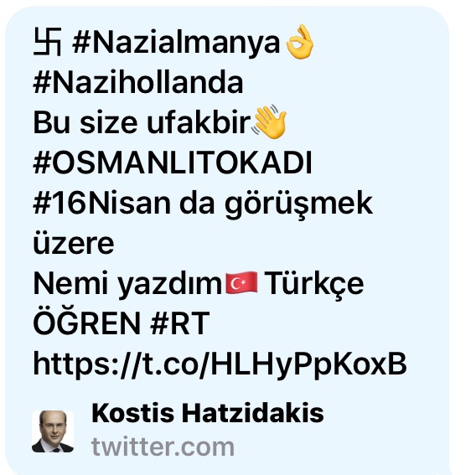Click the twitter.com domain label
The height and width of the screenshot is (475, 476).
click(163, 447)
